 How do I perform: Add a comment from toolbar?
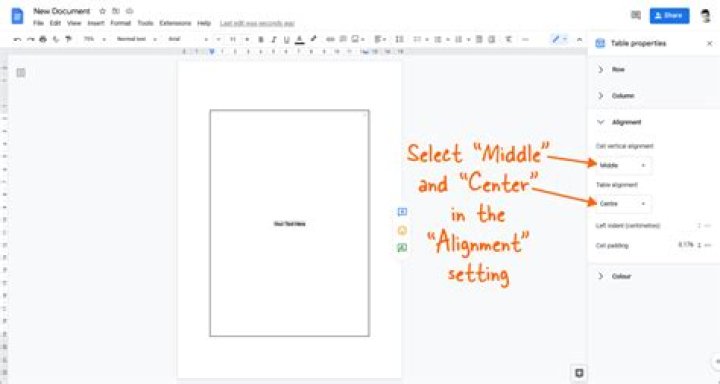pos(343,40)
